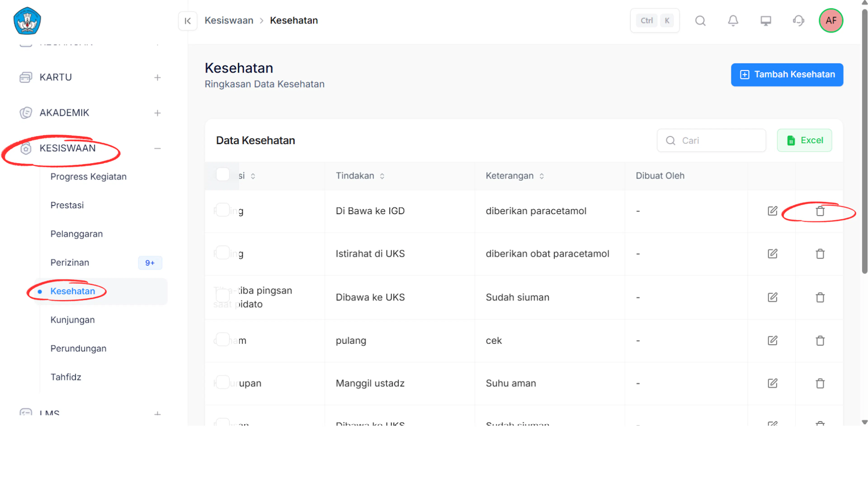Export data with the Excel button
Image resolution: width=868 pixels, height=488 pixels.
(804, 140)
